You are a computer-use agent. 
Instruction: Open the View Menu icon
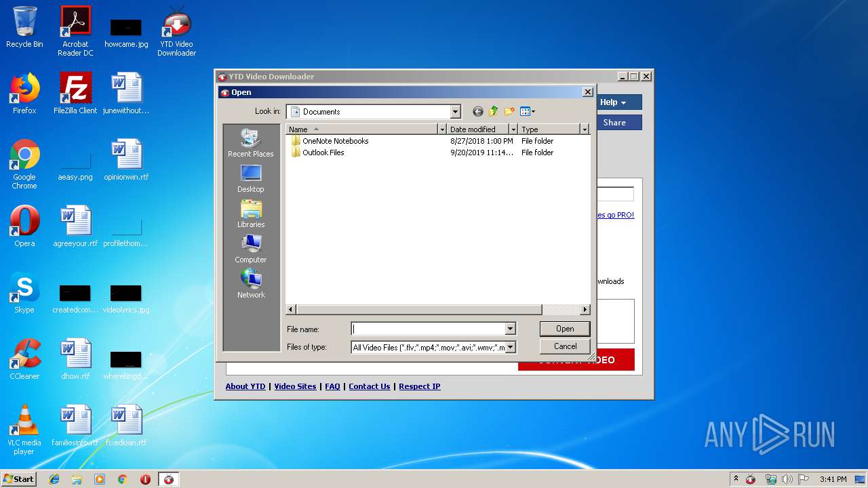(x=528, y=112)
